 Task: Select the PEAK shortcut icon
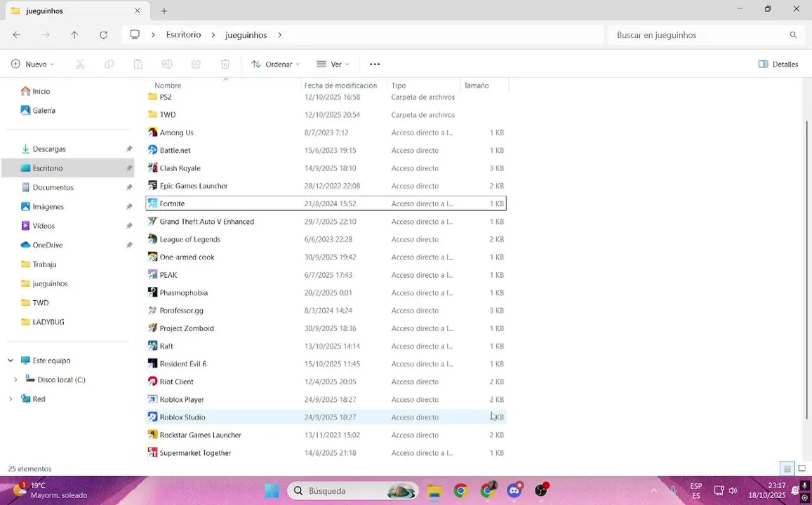[x=152, y=275]
